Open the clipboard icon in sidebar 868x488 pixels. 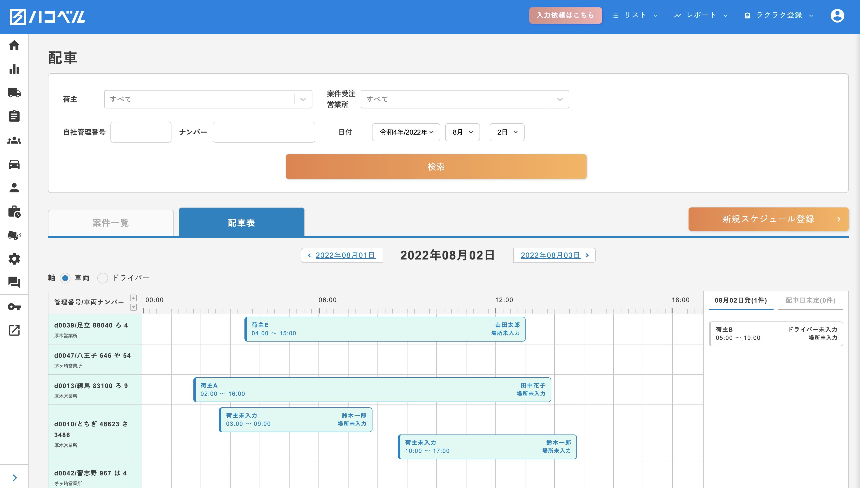coord(14,116)
